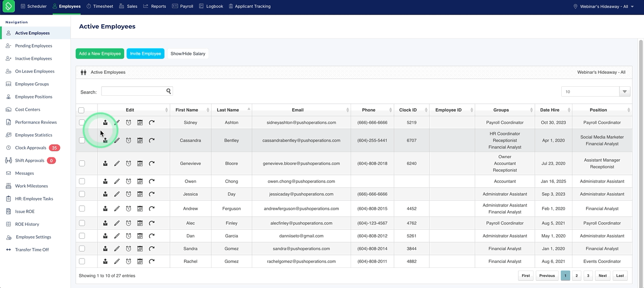The image size is (644, 288).
Task: Select Rachel Gomez's row checkbox
Action: 82,261
